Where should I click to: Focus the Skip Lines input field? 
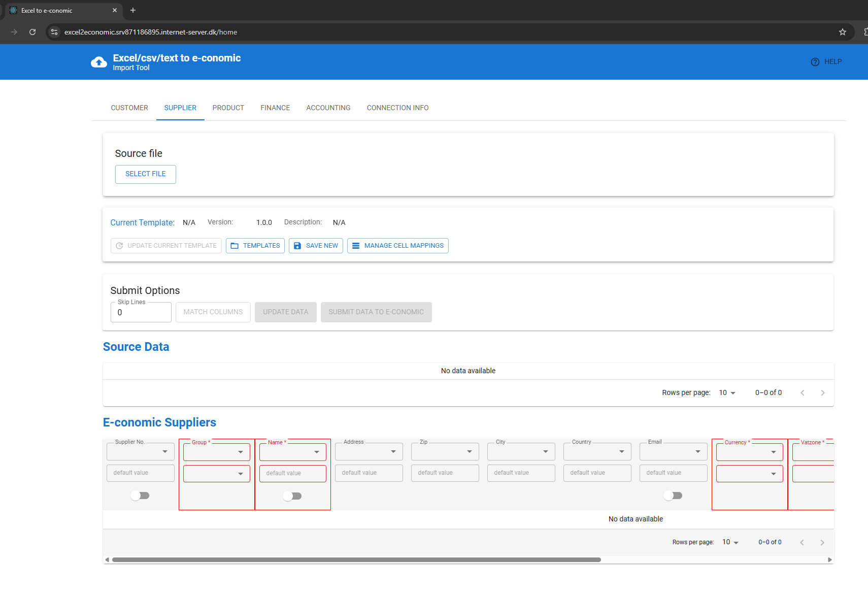[141, 312]
